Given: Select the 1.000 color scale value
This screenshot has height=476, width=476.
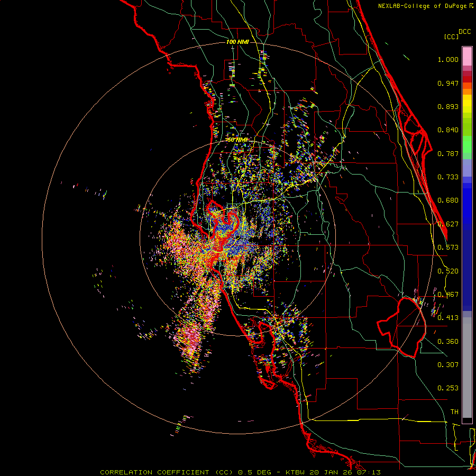Looking at the screenshot, I should point(448,59).
